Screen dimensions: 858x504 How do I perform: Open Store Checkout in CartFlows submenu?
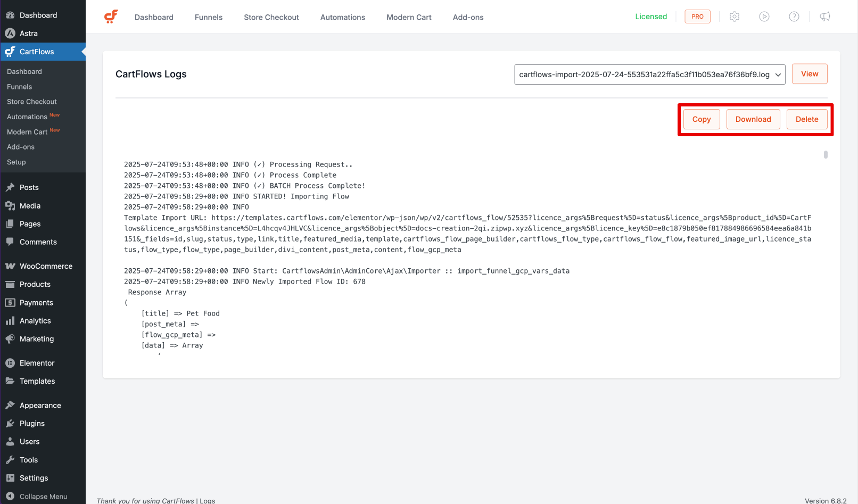(x=32, y=102)
